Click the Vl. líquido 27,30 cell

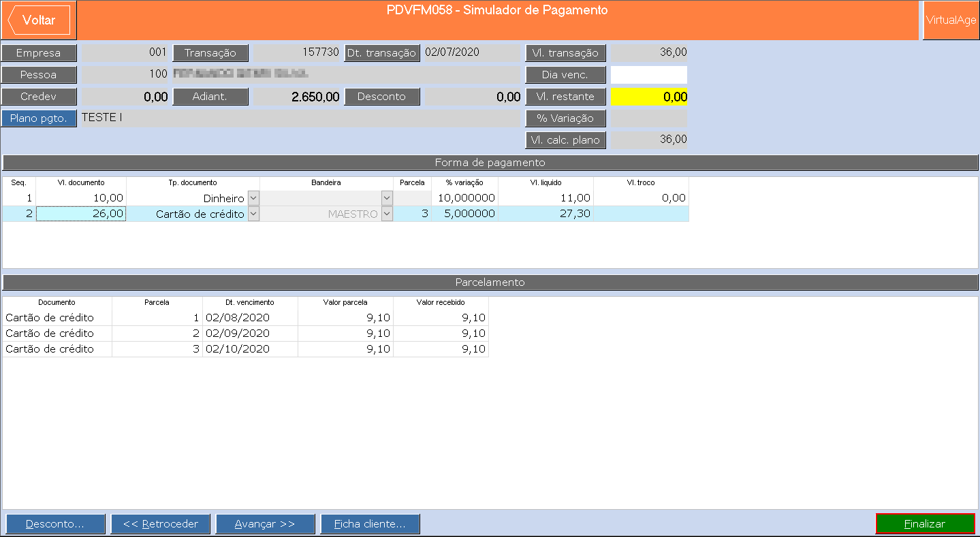tap(546, 214)
